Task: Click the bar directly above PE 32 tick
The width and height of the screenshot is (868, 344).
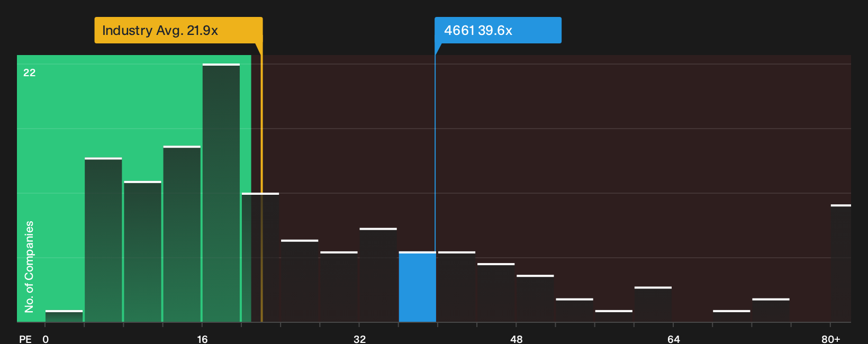Action: point(378,275)
